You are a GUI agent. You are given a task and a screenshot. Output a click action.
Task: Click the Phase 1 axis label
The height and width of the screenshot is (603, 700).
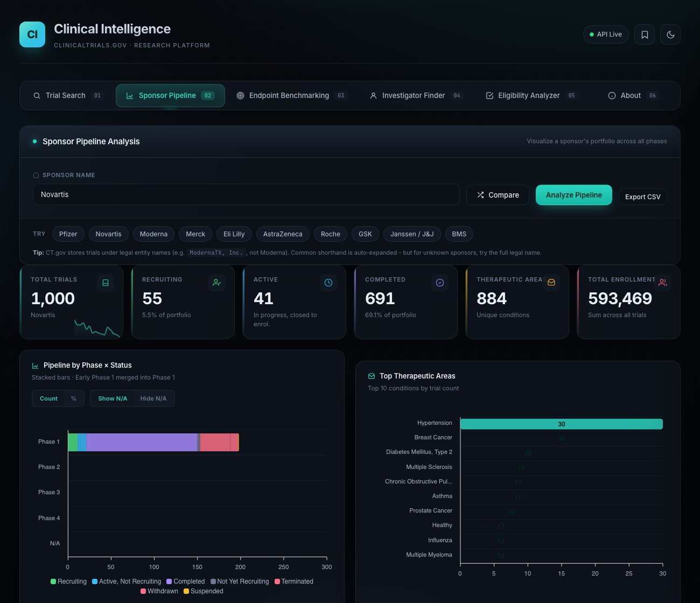pos(49,442)
